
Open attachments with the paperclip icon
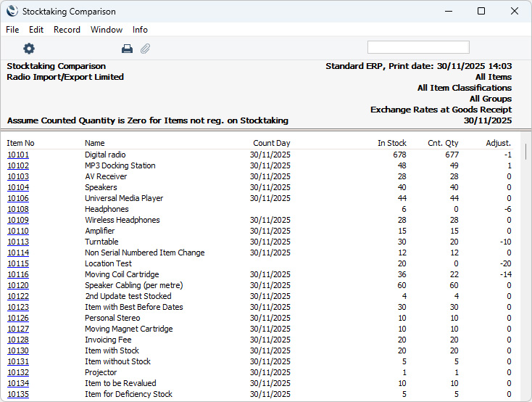pyautogui.click(x=145, y=49)
